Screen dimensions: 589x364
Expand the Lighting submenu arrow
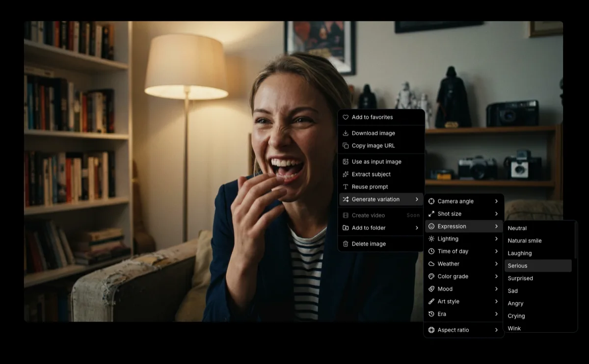pos(496,239)
